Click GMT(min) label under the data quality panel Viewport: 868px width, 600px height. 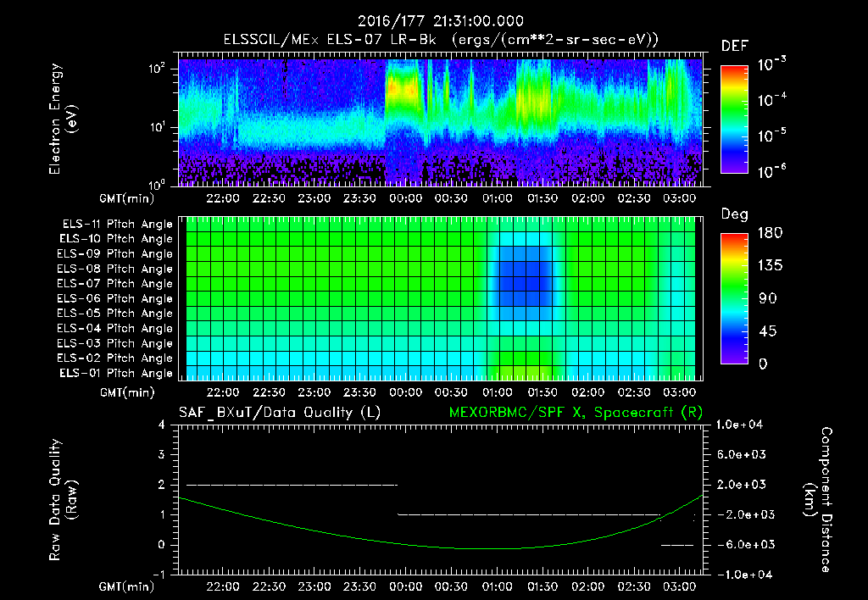[127, 586]
